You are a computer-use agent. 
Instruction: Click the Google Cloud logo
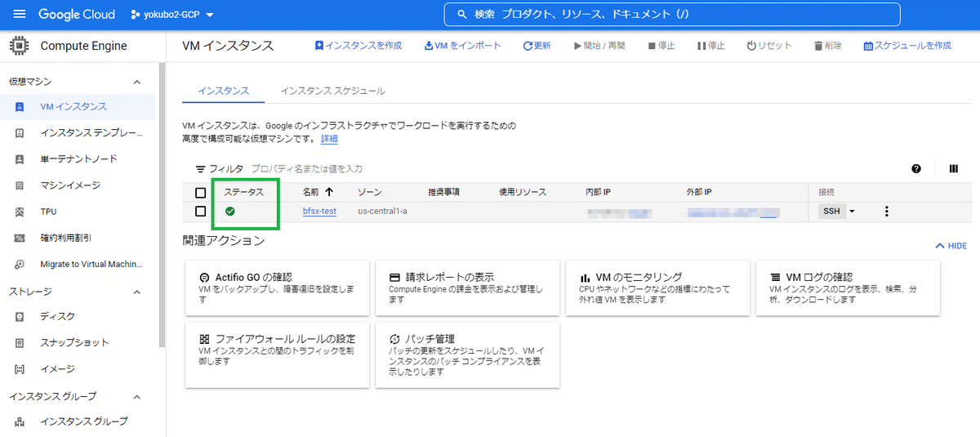pyautogui.click(x=77, y=15)
